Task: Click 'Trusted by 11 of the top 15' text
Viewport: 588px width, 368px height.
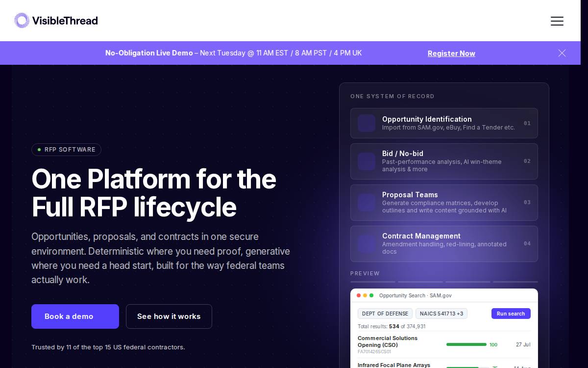Action: (108, 347)
